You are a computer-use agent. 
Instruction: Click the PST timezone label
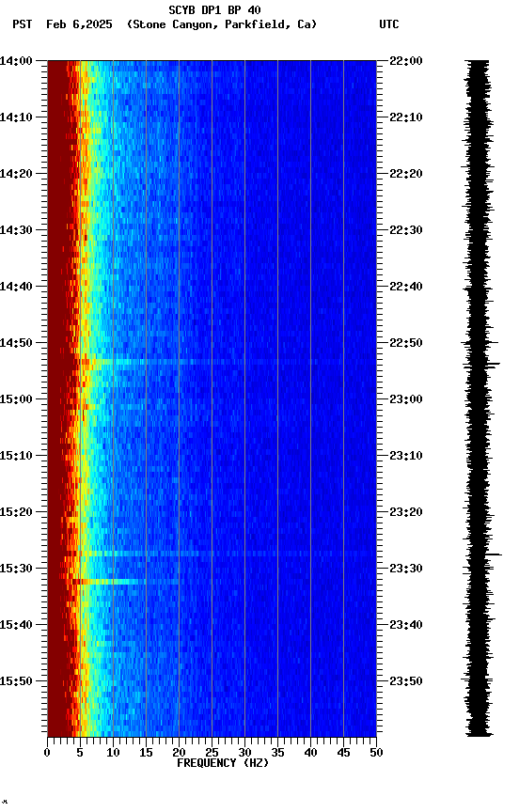[23, 24]
